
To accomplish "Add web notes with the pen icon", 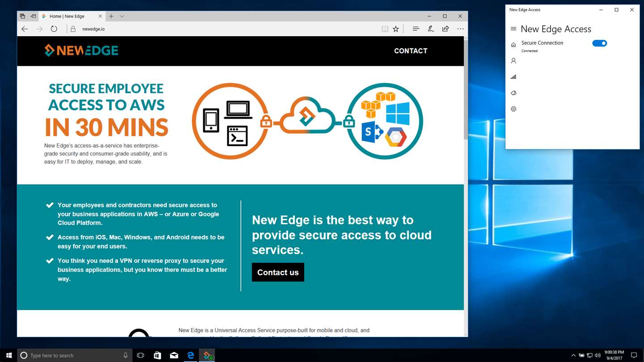I will [431, 29].
